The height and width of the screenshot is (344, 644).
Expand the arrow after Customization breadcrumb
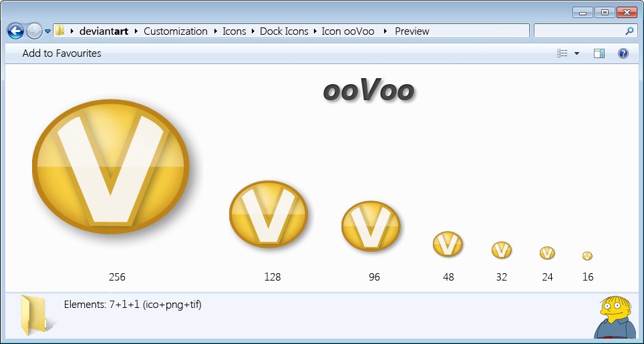[215, 31]
